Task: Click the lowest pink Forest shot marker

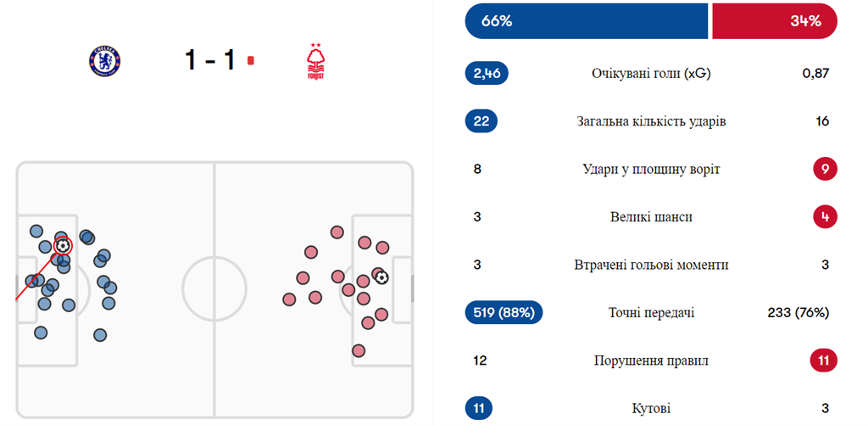Action: [359, 350]
